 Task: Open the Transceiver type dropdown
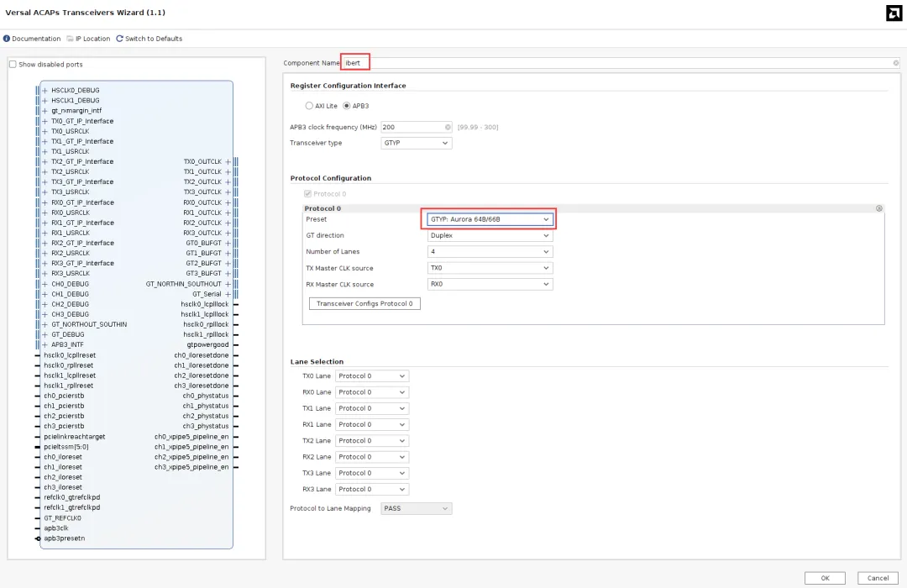416,143
